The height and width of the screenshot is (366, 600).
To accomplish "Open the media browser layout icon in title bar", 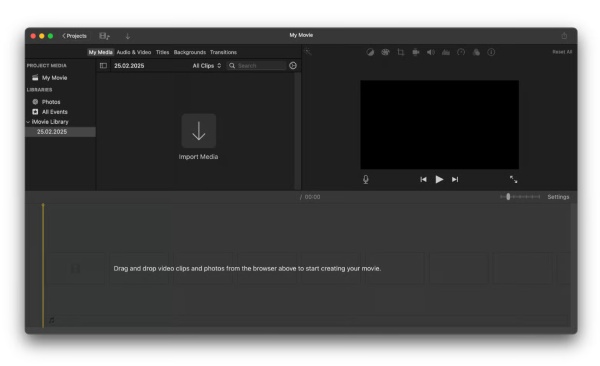I will pyautogui.click(x=104, y=36).
